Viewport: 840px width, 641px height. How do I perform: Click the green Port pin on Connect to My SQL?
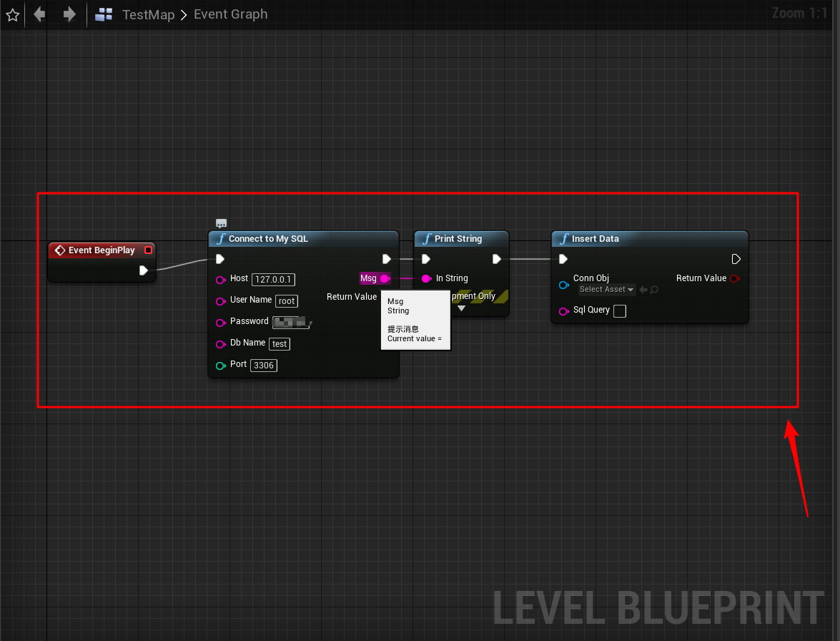[x=220, y=366]
